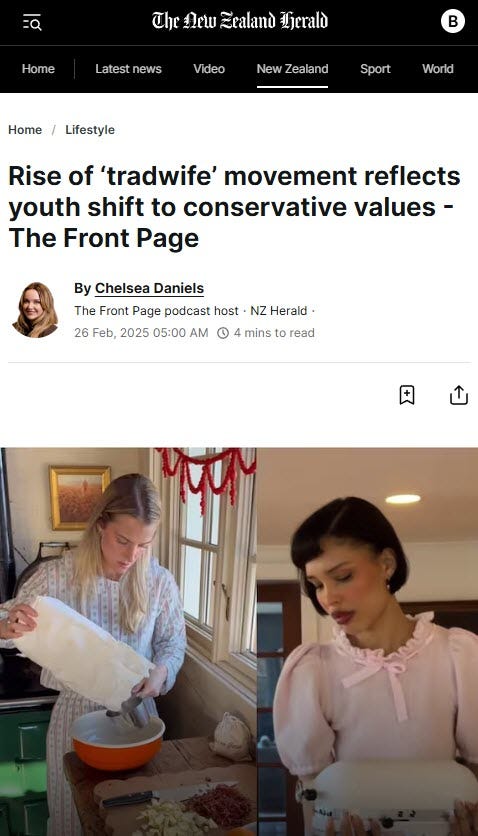The image size is (478, 836).
Task: Click the Home breadcrumb link
Action: coord(25,130)
